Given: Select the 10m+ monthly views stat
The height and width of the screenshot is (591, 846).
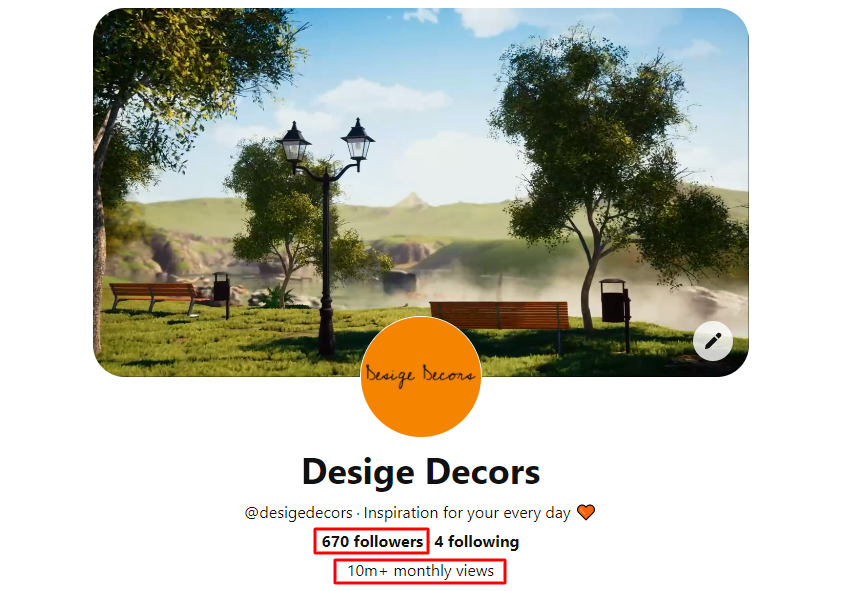Looking at the screenshot, I should (x=420, y=571).
